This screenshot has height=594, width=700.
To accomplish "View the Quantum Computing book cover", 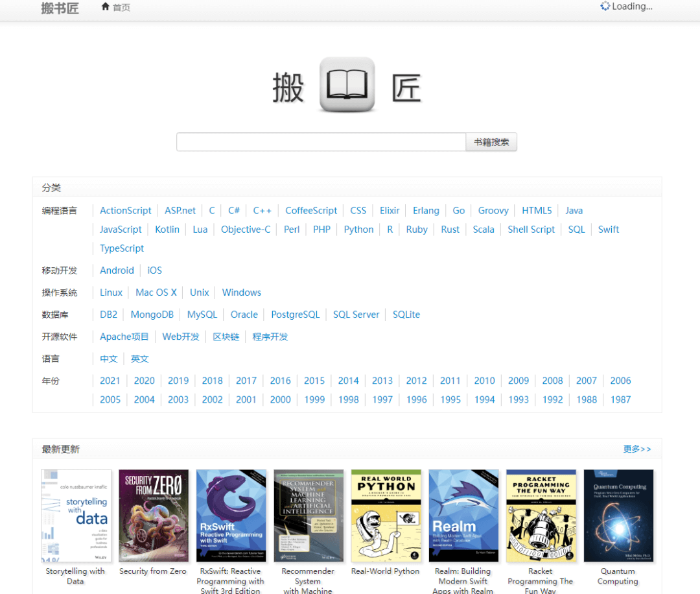I will [618, 516].
